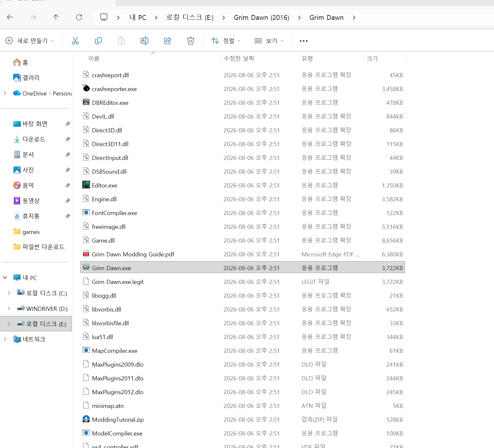Click the Share icon in toolbar

click(168, 41)
